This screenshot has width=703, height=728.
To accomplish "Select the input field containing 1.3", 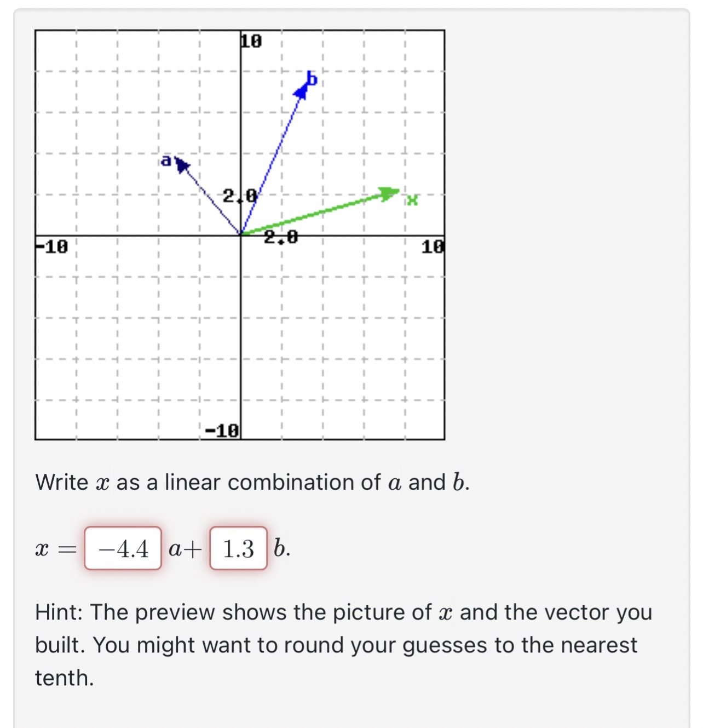I will [237, 548].
